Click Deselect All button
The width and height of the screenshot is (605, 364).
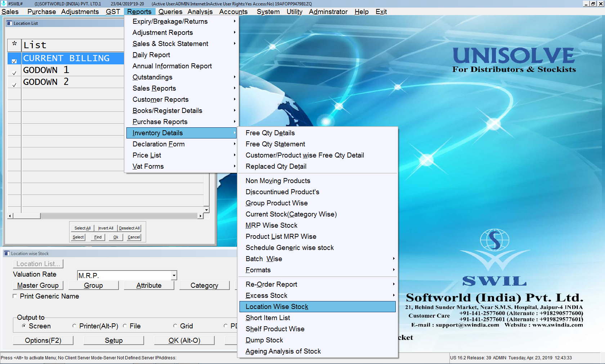(x=129, y=228)
